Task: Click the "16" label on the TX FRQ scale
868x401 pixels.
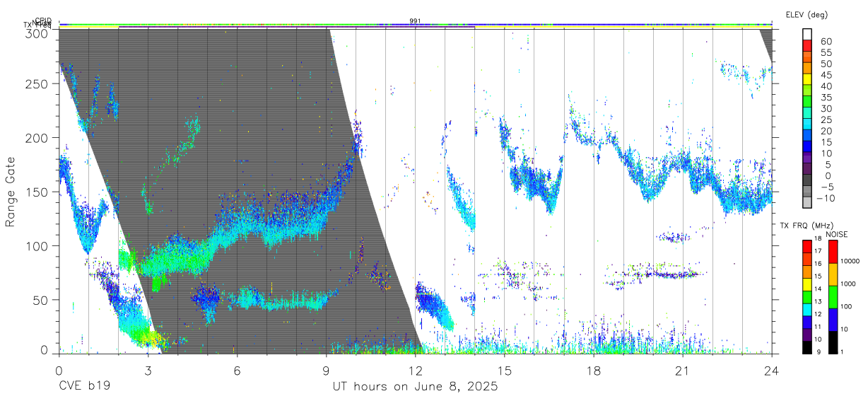Action: tap(819, 264)
